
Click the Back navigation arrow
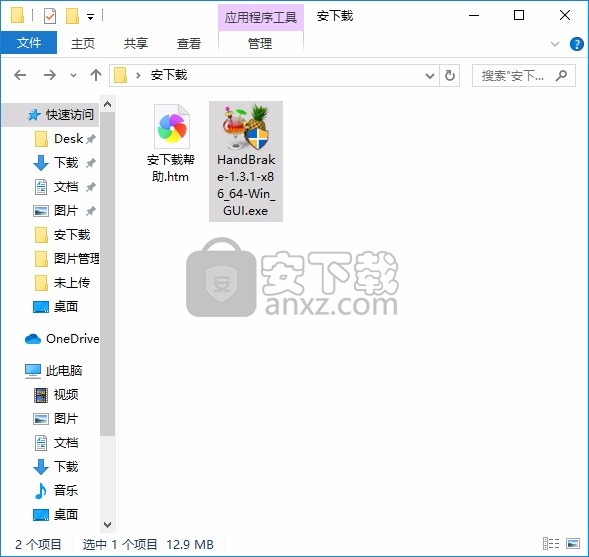tap(20, 75)
